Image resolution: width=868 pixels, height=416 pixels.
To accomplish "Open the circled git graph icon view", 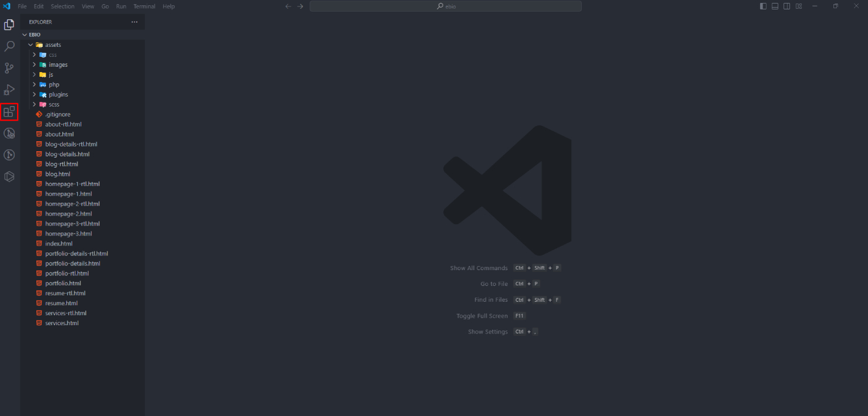I will [9, 155].
